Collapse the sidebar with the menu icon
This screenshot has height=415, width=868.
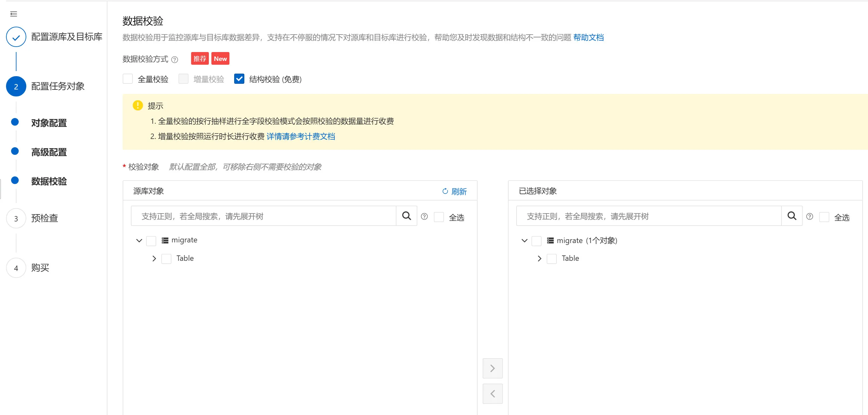point(14,14)
